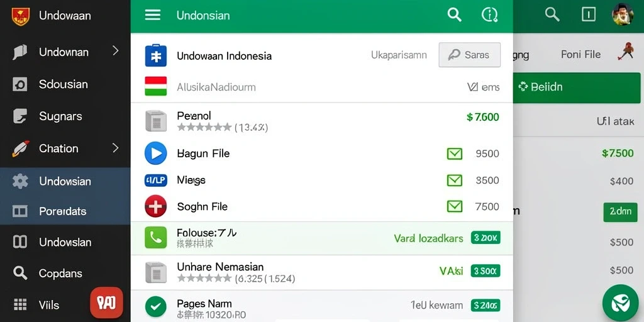644x322 pixels.
Task: Click the blue play icon for Bagun File
Action: 156,153
